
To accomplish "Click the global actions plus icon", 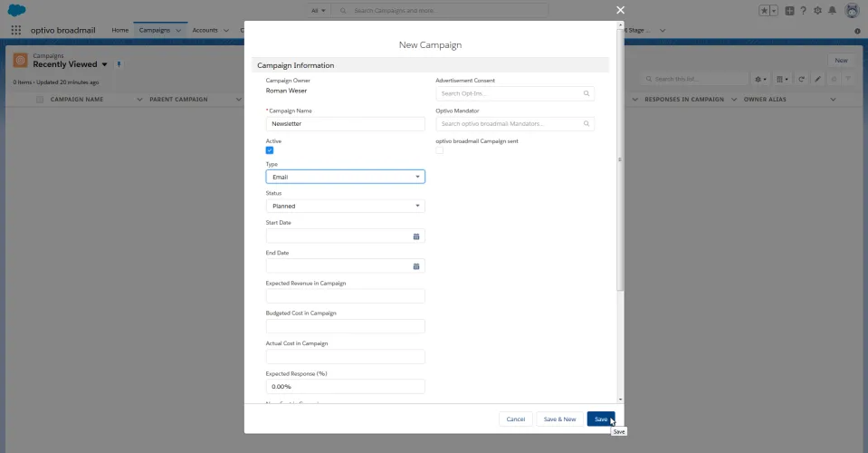I will pos(789,11).
